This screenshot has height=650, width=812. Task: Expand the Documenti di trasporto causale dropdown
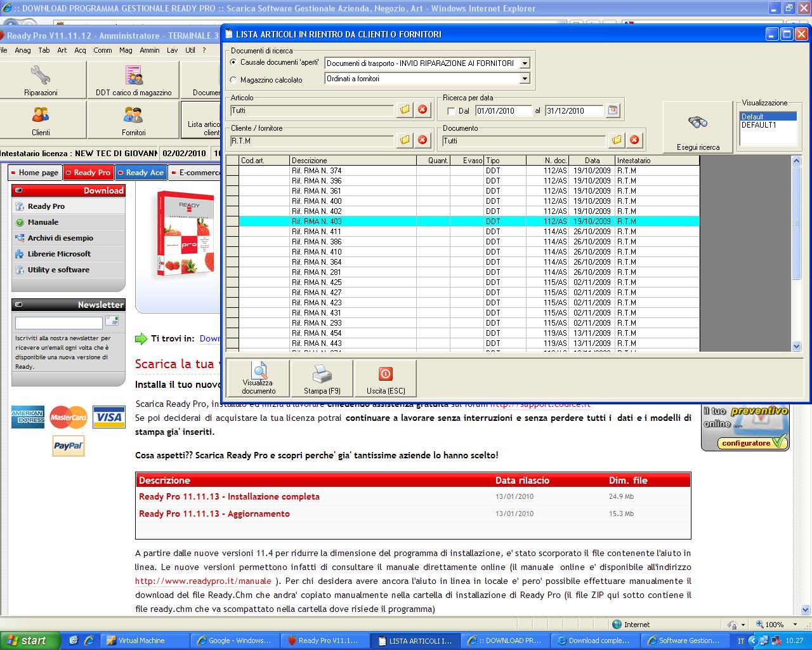pos(525,63)
